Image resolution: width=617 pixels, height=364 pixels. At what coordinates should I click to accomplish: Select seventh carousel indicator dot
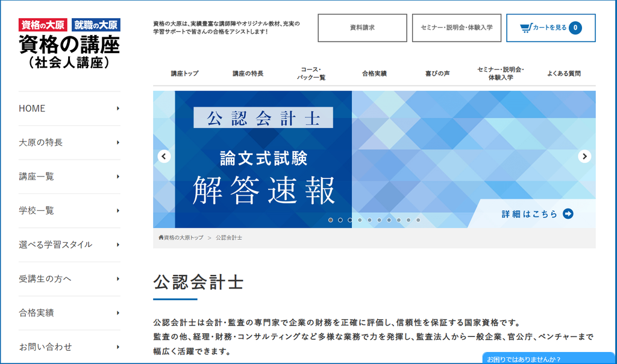[389, 220]
